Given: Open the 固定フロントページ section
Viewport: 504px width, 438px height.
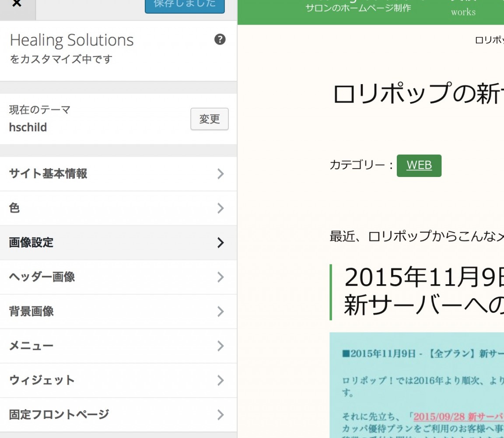Looking at the screenshot, I should click(x=59, y=414).
